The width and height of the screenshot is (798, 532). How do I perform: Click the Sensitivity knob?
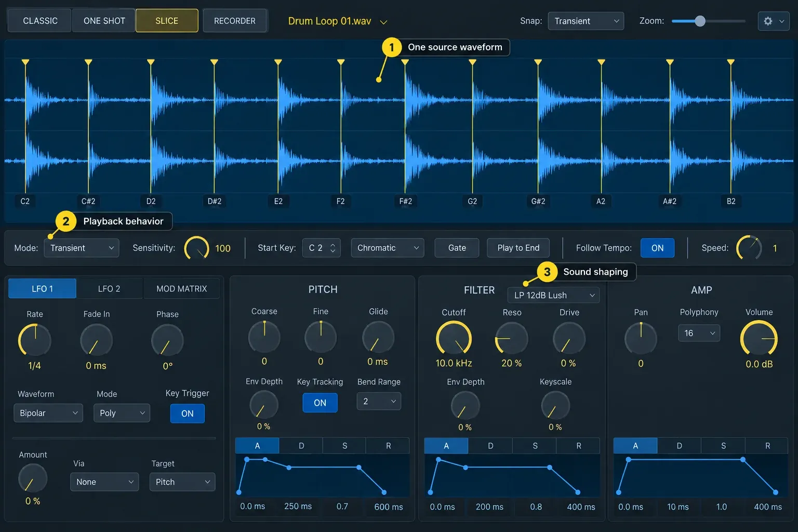click(x=197, y=248)
